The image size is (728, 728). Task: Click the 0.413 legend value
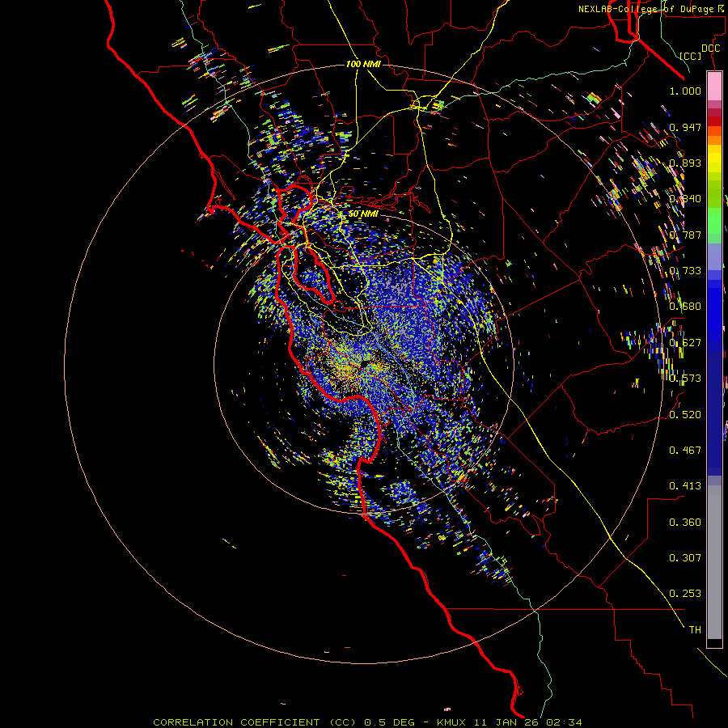[x=685, y=486]
